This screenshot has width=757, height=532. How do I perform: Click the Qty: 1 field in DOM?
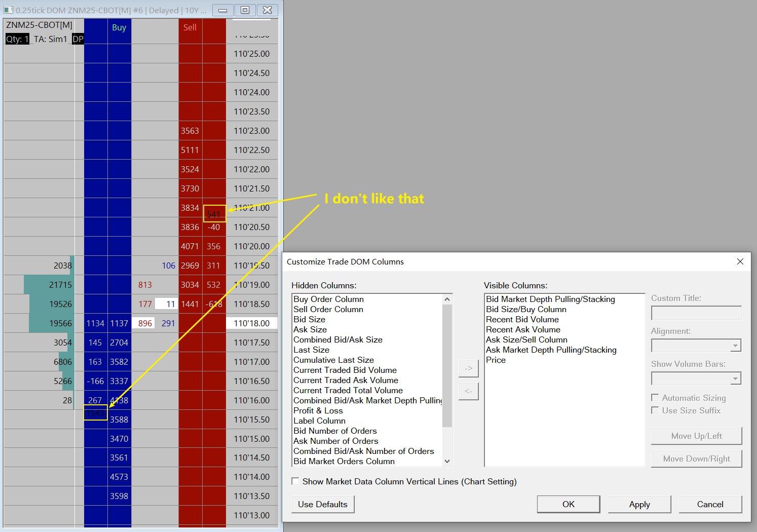(x=17, y=39)
